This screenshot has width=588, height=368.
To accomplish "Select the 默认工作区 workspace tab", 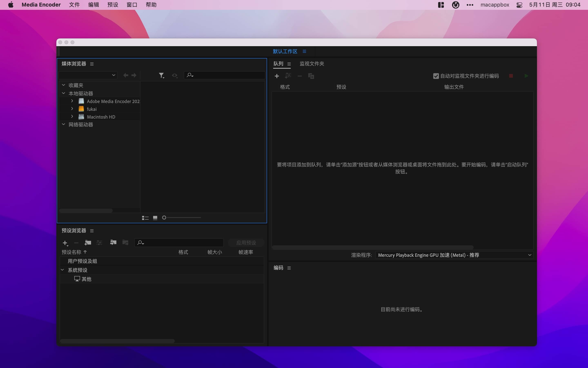I will tap(285, 51).
